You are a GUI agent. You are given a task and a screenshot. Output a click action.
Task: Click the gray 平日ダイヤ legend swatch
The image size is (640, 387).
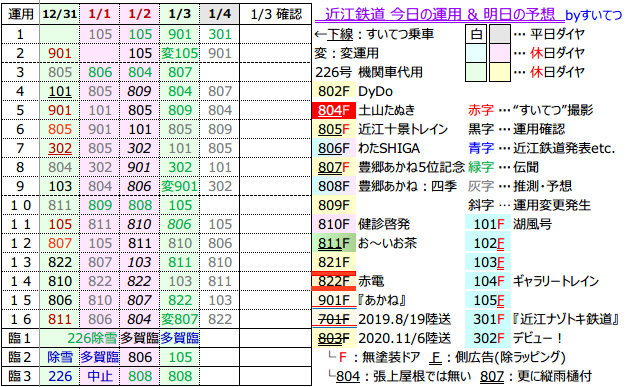(500, 34)
